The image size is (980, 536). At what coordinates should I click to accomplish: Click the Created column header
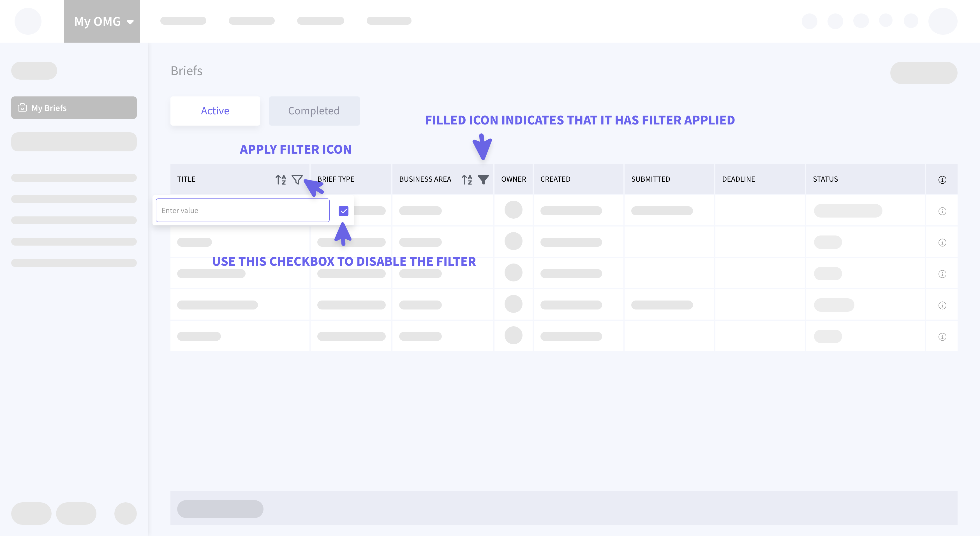pyautogui.click(x=555, y=179)
